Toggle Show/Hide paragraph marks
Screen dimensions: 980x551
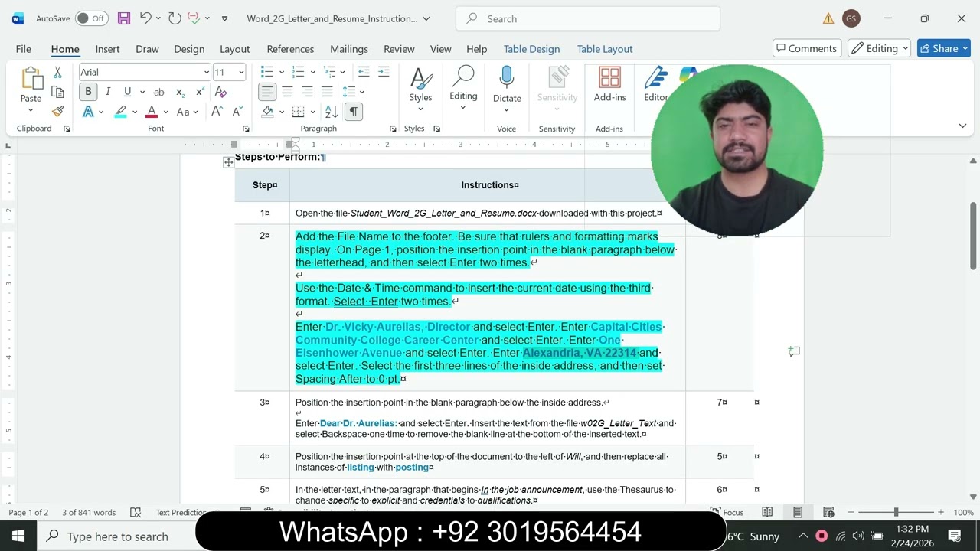click(x=353, y=112)
